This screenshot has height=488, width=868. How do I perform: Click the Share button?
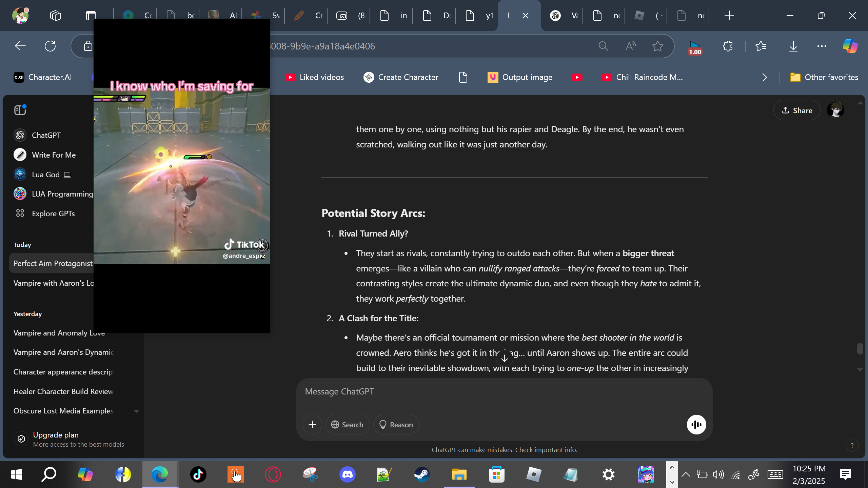(797, 110)
